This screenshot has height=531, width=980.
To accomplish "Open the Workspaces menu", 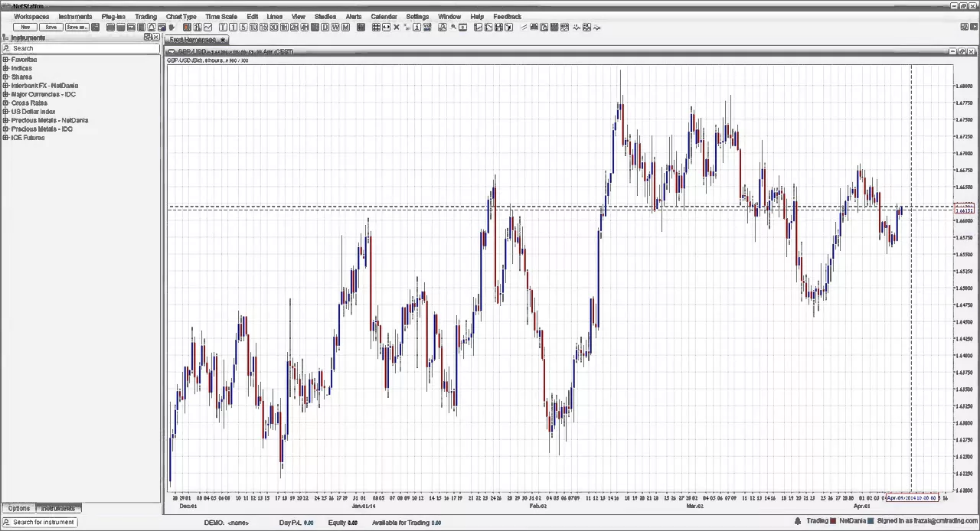I will (31, 16).
